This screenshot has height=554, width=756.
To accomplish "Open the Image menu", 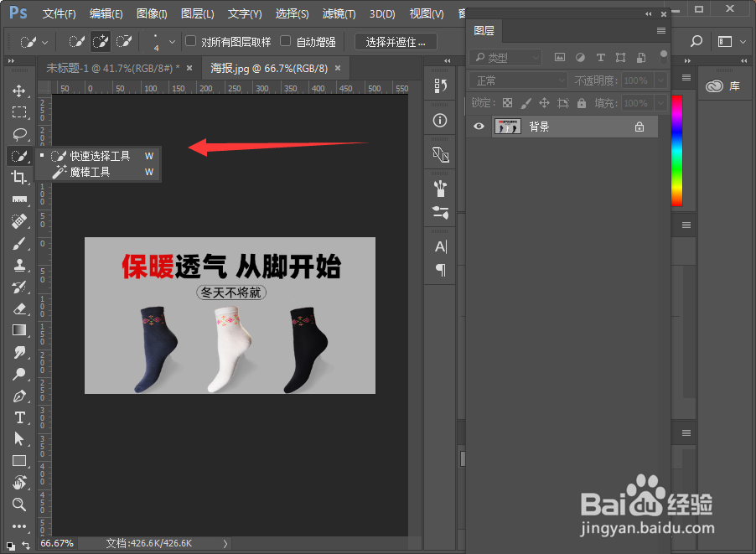I will (x=152, y=13).
